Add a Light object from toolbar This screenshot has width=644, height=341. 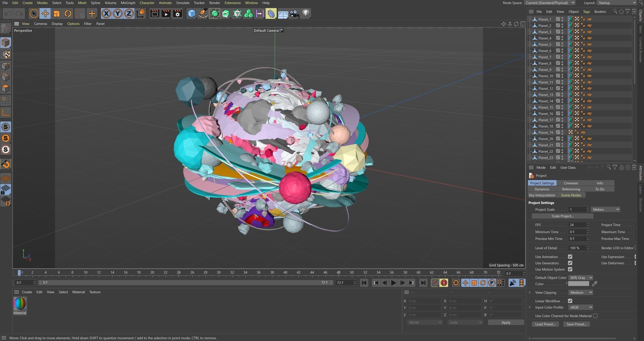click(x=306, y=14)
